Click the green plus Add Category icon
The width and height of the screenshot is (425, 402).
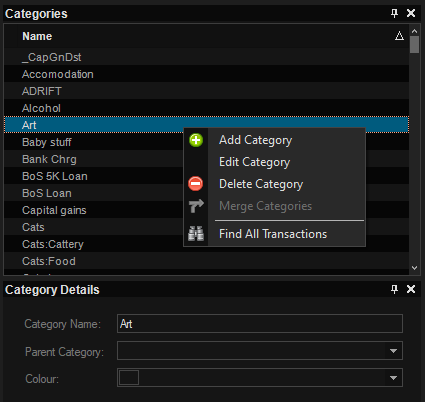point(196,140)
